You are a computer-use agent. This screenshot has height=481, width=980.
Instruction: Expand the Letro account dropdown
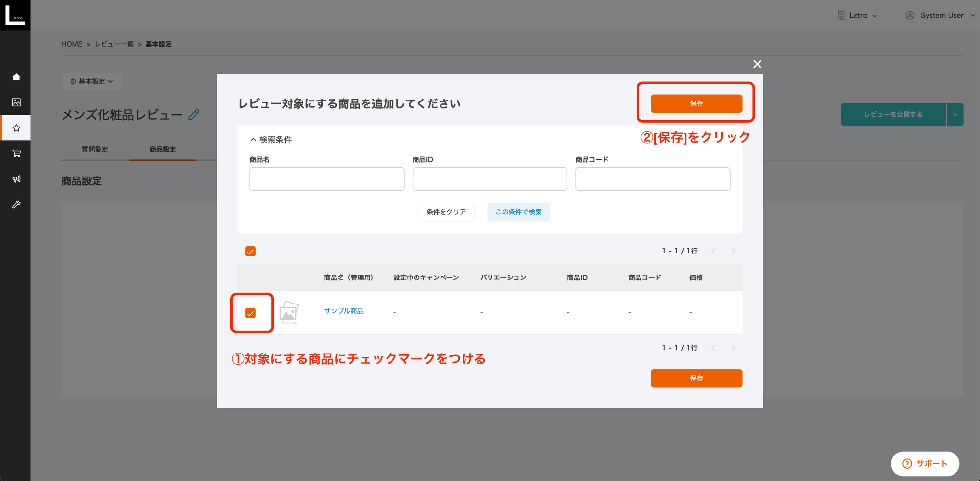click(x=857, y=15)
